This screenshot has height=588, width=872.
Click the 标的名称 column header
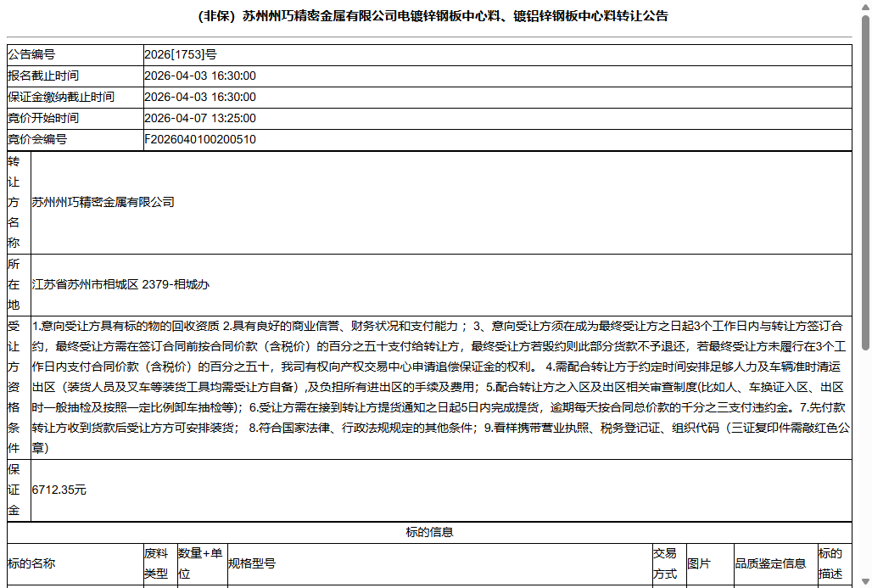(x=75, y=564)
